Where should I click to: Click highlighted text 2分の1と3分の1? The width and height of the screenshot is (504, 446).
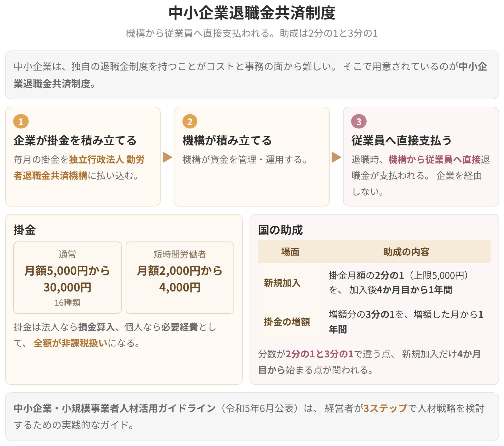pos(320,354)
